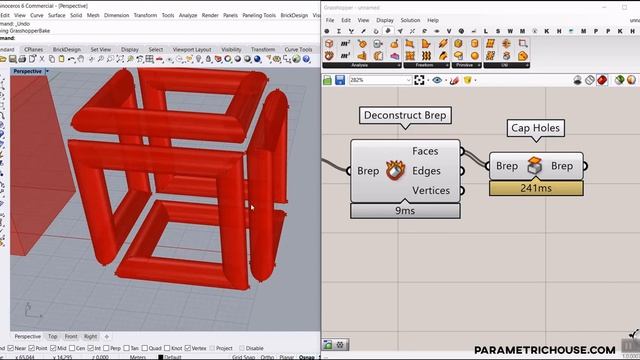The height and width of the screenshot is (360, 640).
Task: Toggle the Vertex osnap checkbox
Action: (x=187, y=348)
